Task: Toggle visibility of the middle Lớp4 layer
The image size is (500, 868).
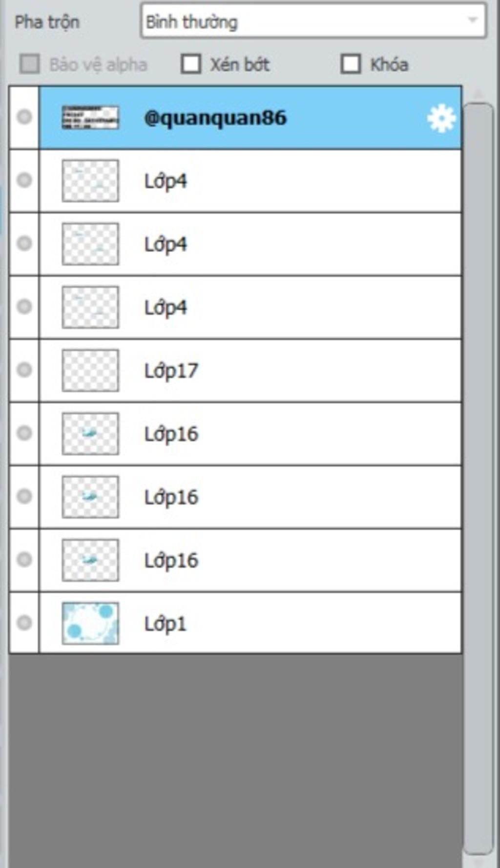Action: click(24, 243)
